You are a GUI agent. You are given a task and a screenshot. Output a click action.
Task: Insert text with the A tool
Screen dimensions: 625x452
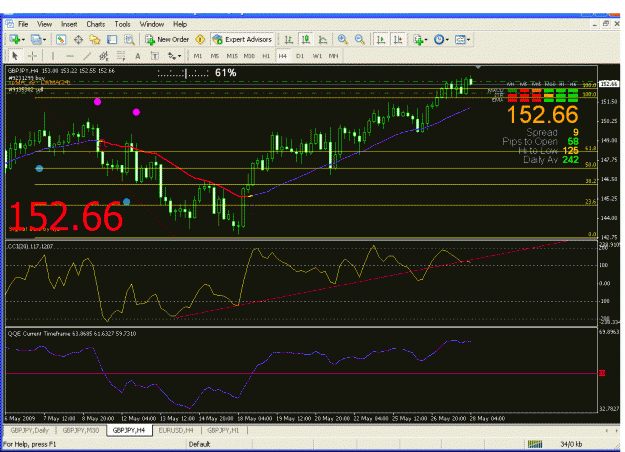click(138, 56)
